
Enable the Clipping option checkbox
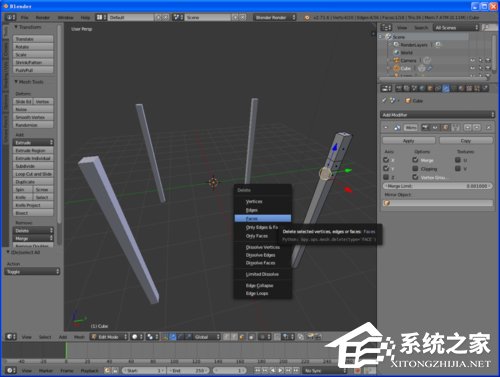[x=415, y=168]
